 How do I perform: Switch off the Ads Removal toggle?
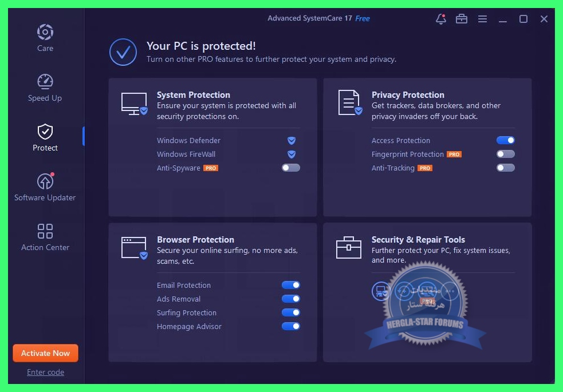click(x=291, y=298)
